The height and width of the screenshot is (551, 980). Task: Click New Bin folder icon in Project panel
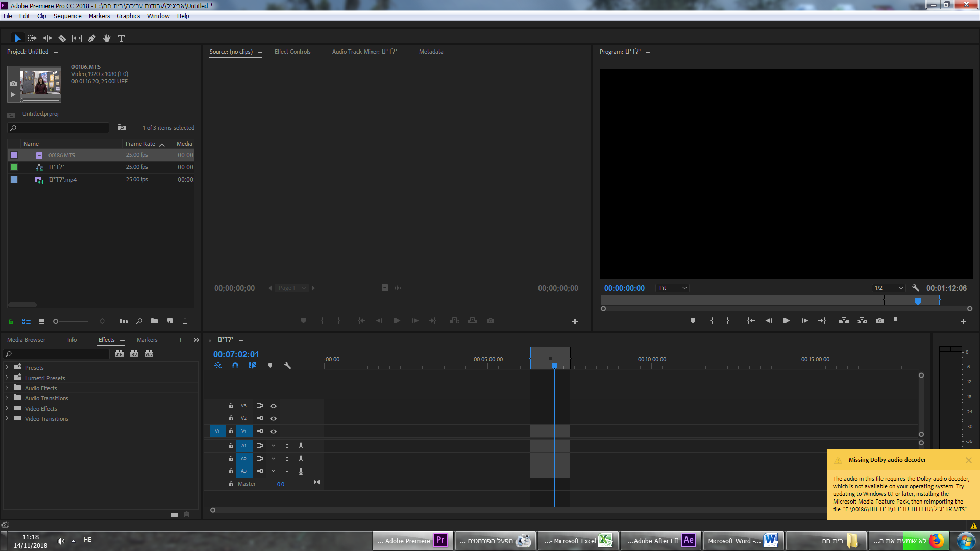point(154,321)
